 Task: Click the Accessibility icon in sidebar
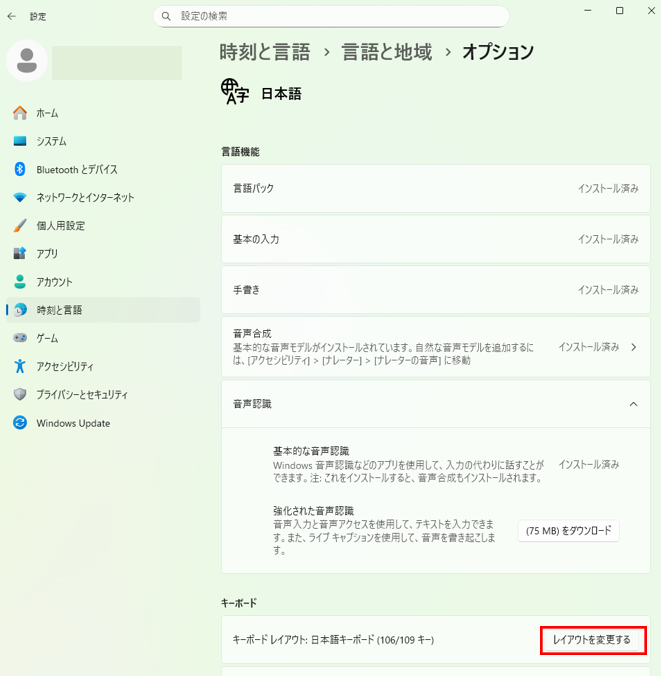20,366
